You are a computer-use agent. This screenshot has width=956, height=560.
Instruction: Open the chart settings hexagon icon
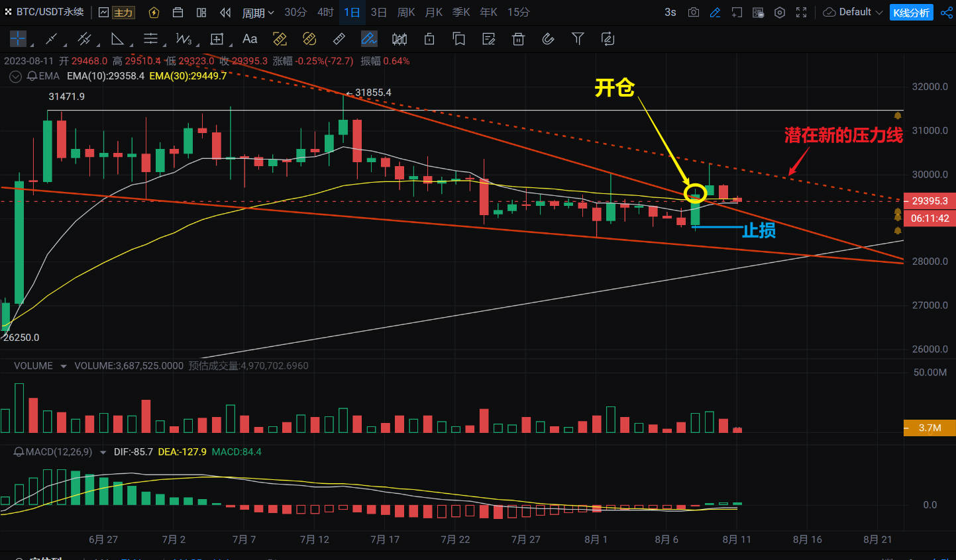pos(780,12)
